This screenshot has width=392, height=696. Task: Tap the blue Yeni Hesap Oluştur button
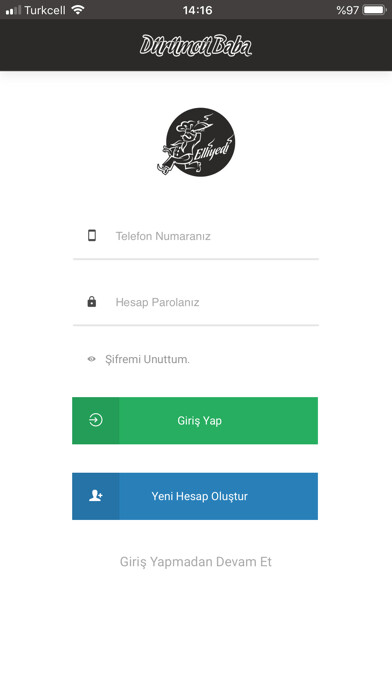pyautogui.click(x=195, y=496)
